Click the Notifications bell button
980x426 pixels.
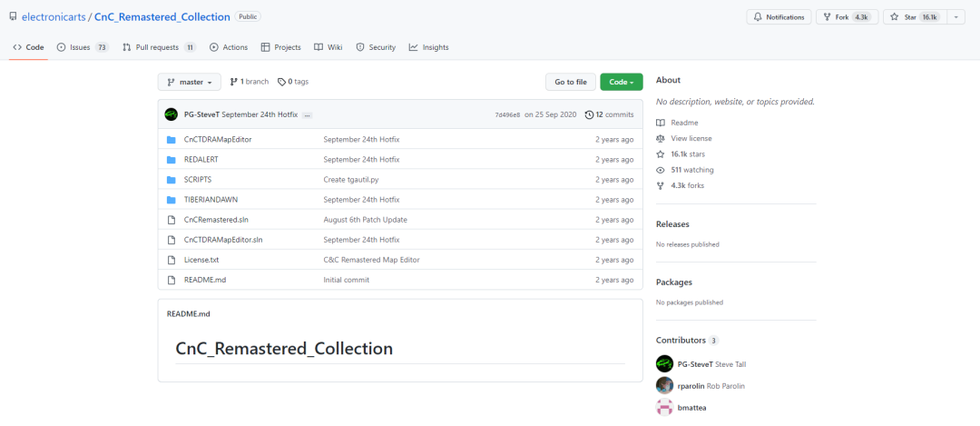779,17
